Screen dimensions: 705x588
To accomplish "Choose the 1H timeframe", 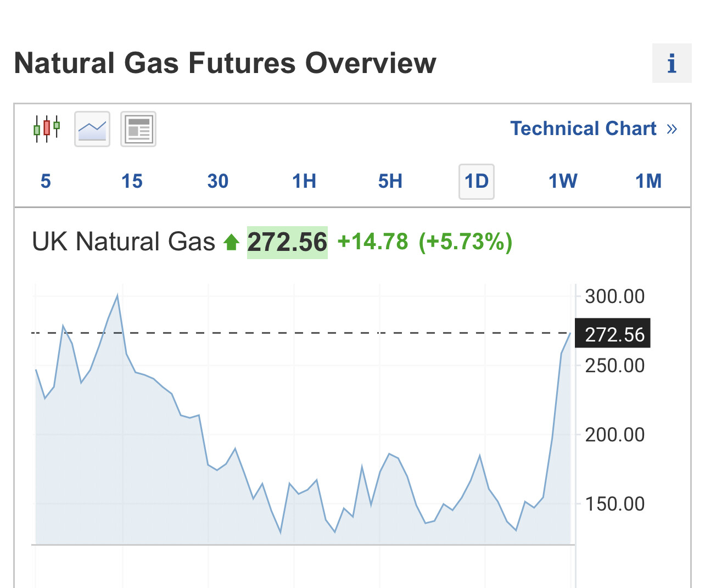I will click(304, 181).
